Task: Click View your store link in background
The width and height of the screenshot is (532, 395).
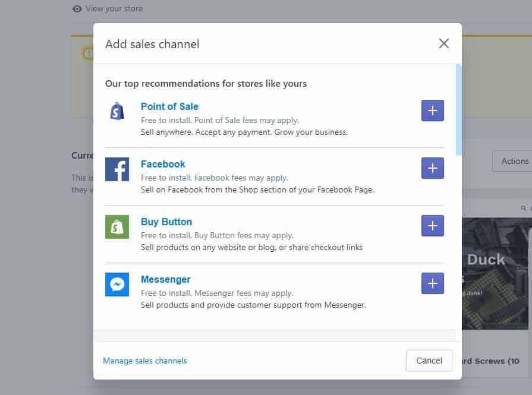Action: (x=114, y=8)
